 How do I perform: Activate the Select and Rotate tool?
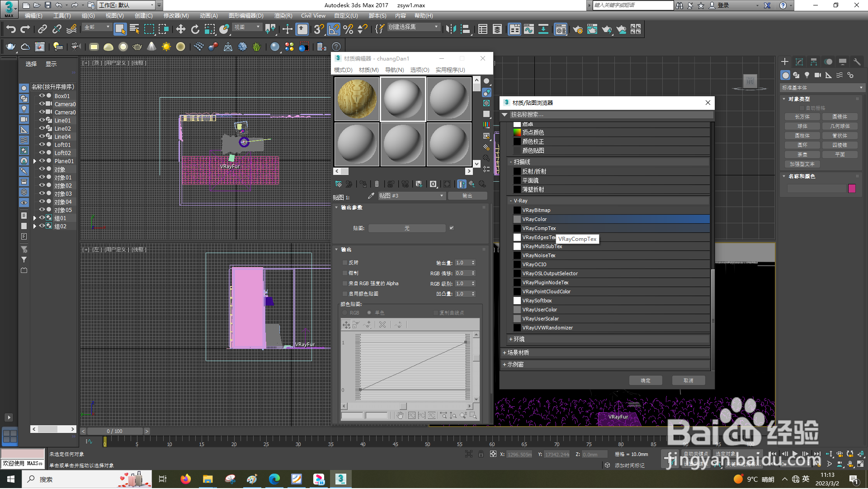pyautogui.click(x=195, y=29)
